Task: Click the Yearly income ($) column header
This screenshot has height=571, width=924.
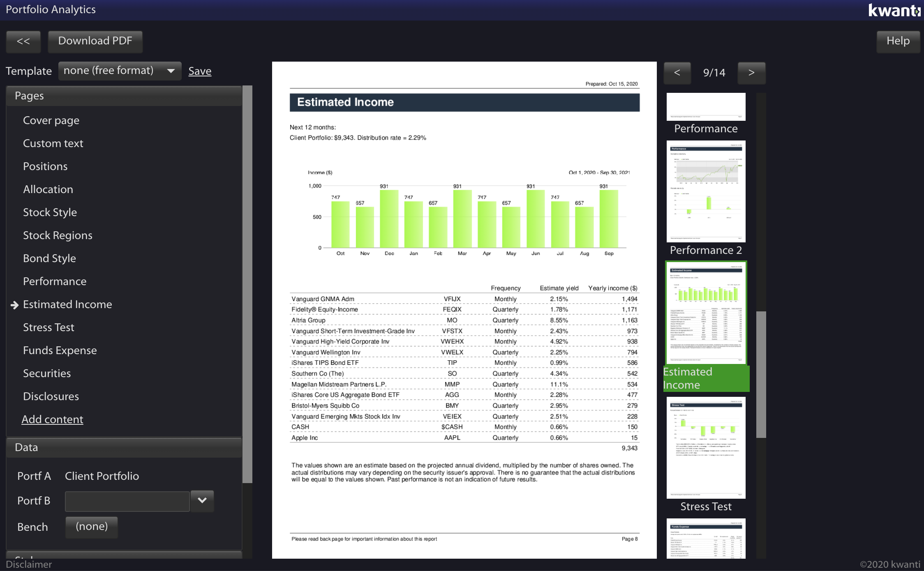Action: click(x=612, y=288)
